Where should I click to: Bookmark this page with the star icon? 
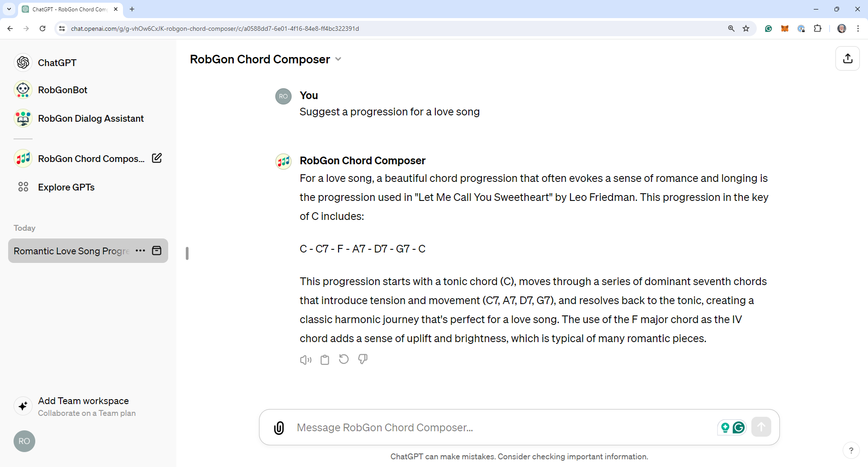click(x=746, y=29)
